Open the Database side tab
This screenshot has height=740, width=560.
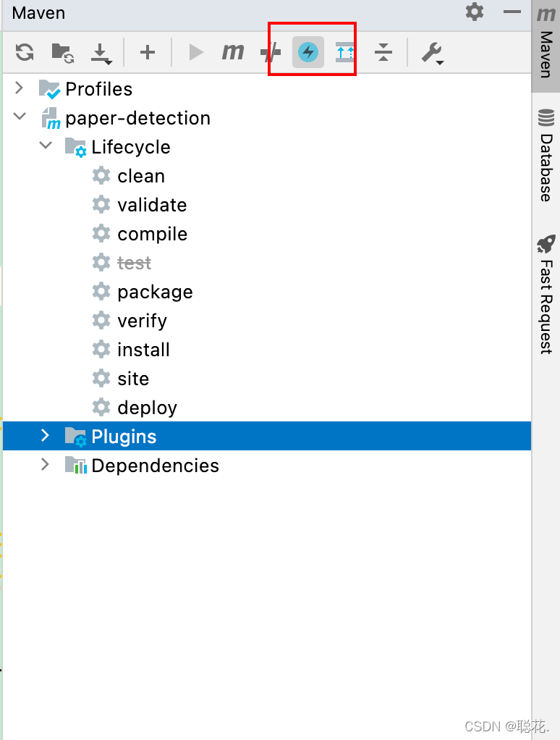tap(546, 156)
